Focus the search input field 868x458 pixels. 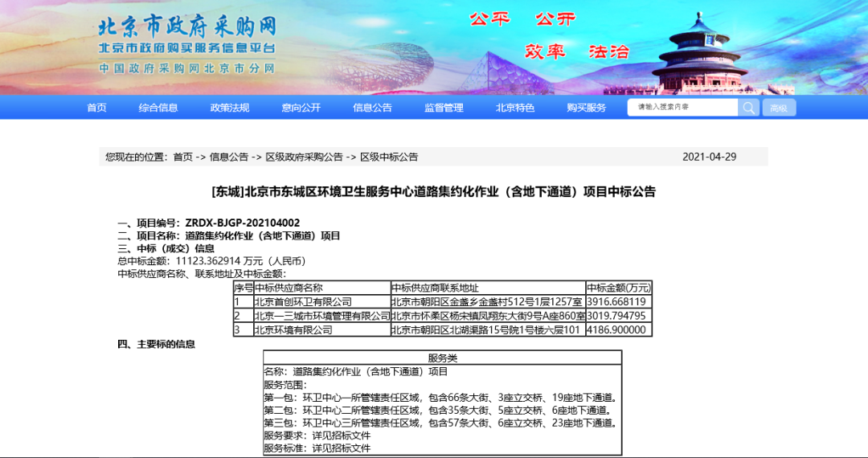click(x=682, y=108)
